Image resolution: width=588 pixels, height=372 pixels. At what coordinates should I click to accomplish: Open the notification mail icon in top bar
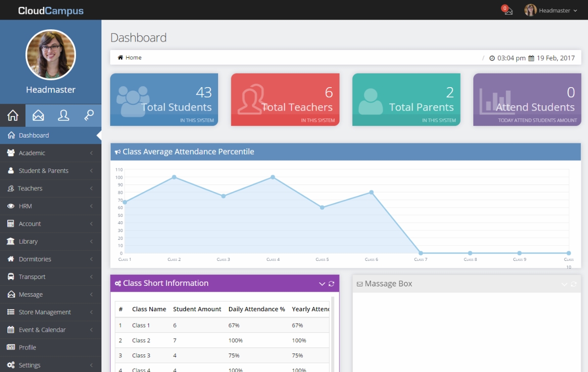click(x=508, y=10)
